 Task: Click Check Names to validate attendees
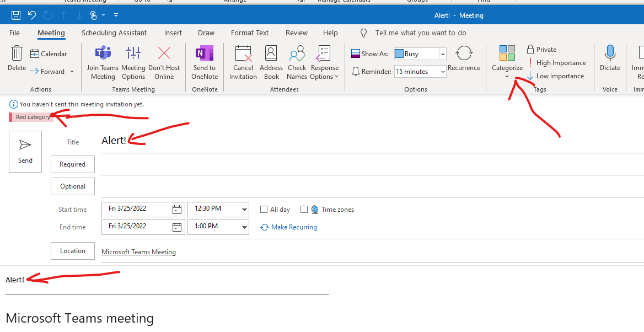click(297, 62)
